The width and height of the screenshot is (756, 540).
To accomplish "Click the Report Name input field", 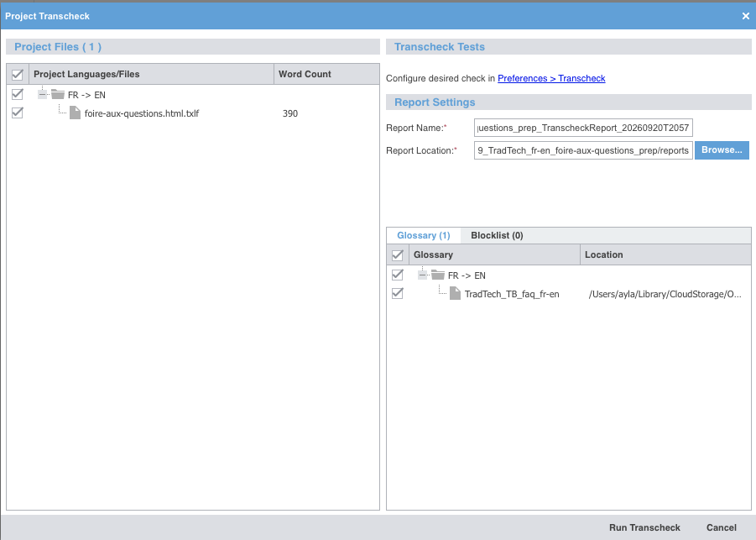I will (583, 128).
